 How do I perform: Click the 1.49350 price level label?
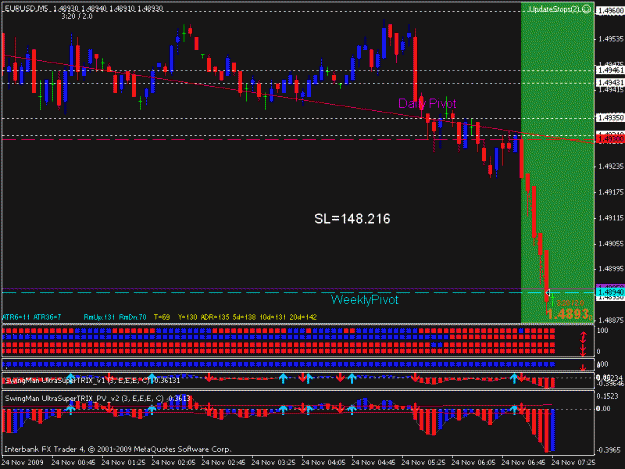point(610,118)
